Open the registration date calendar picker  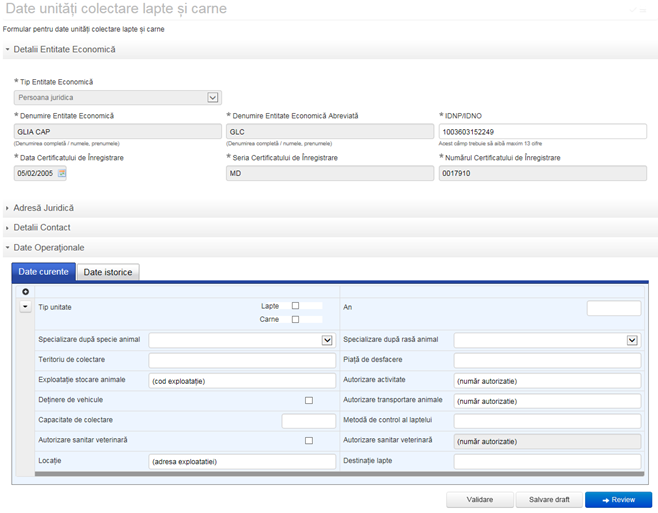[x=61, y=173]
